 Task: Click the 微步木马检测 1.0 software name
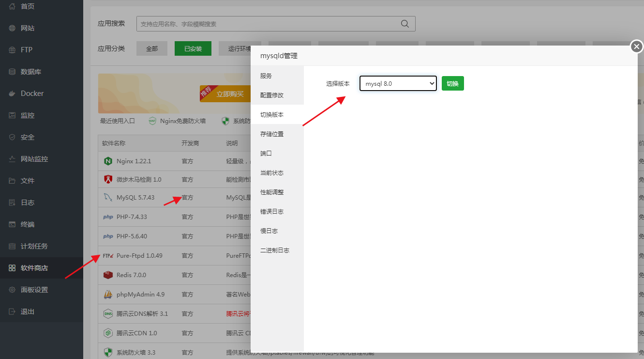139,180
